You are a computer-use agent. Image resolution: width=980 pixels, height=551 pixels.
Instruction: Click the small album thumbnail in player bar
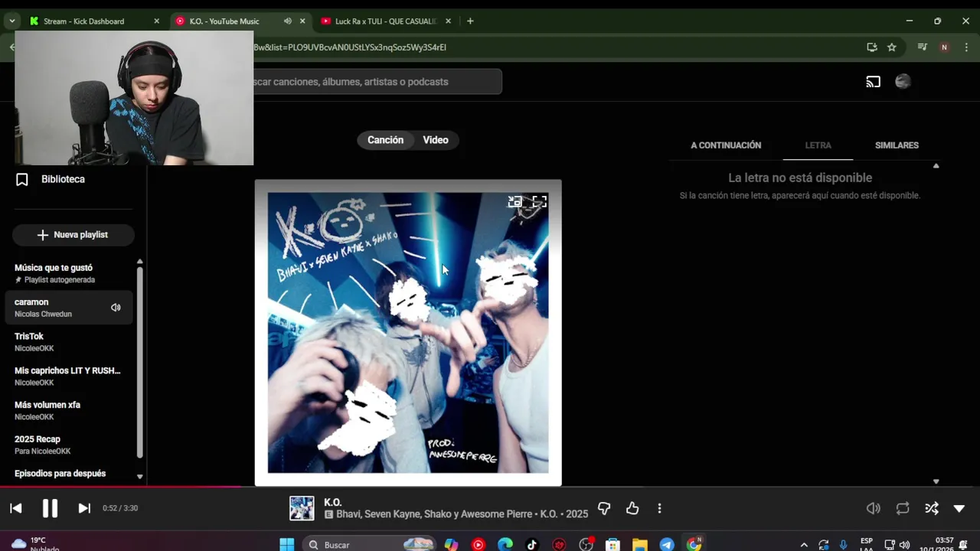[x=302, y=508]
